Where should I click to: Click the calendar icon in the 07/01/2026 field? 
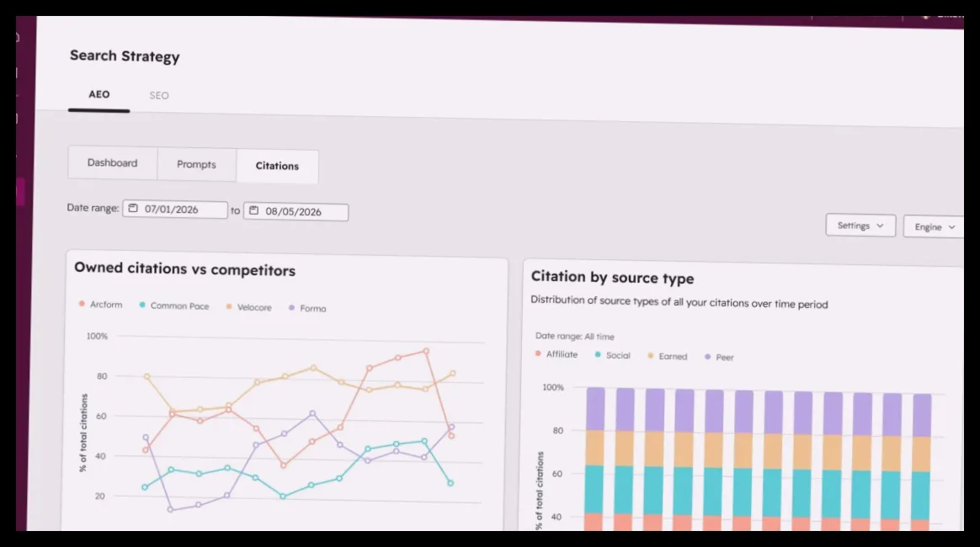pos(133,209)
